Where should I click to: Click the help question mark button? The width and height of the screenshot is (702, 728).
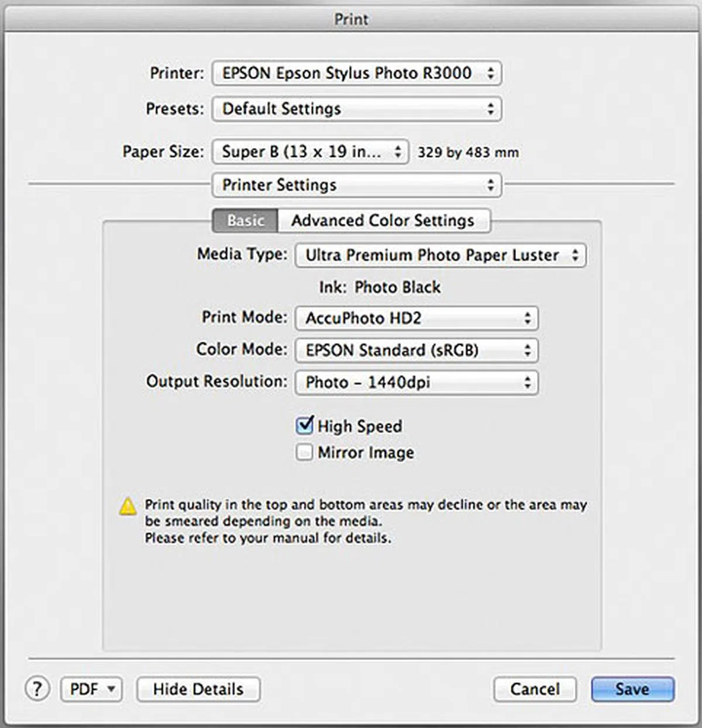click(x=37, y=689)
